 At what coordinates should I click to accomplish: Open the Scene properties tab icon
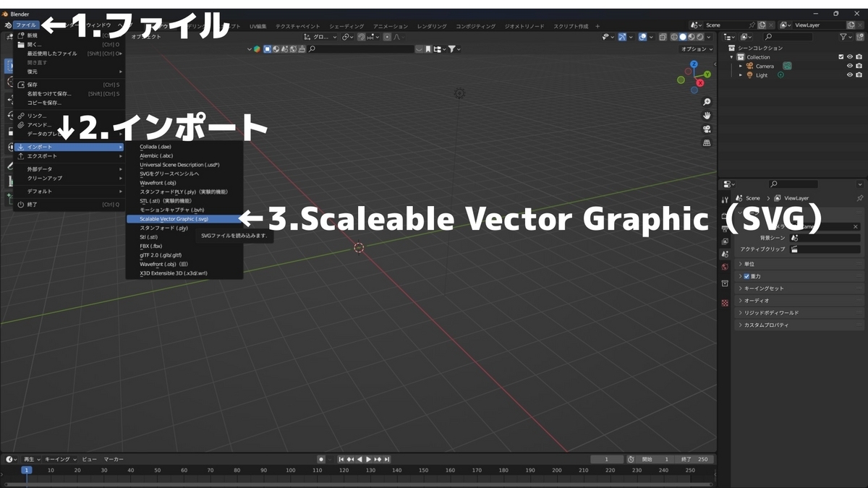[x=725, y=254]
